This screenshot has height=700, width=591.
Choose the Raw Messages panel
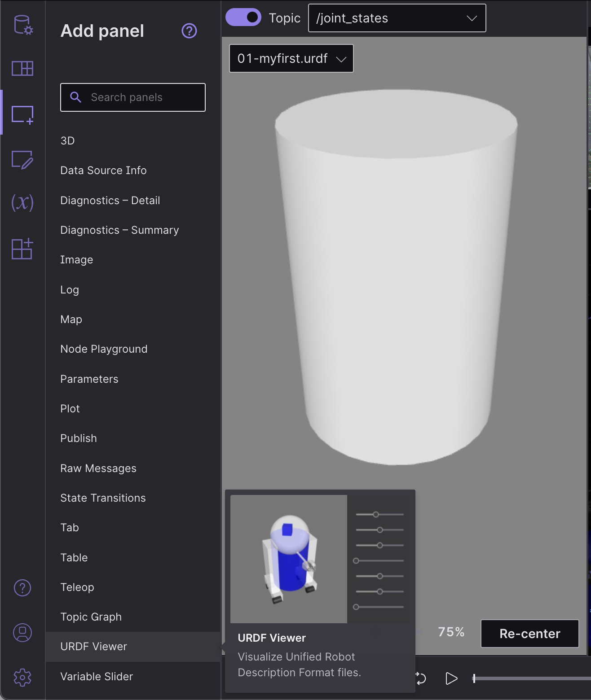tap(98, 468)
